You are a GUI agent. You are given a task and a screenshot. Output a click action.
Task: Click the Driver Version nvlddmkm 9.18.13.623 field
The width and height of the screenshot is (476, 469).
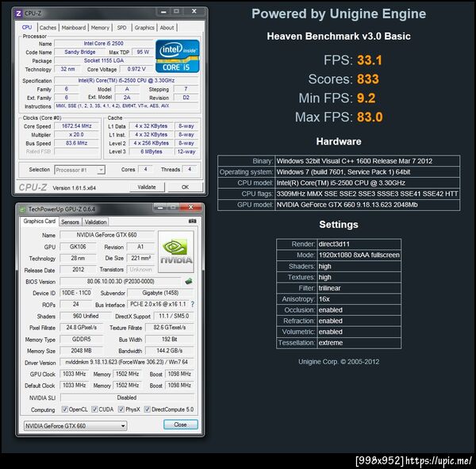pos(127,362)
